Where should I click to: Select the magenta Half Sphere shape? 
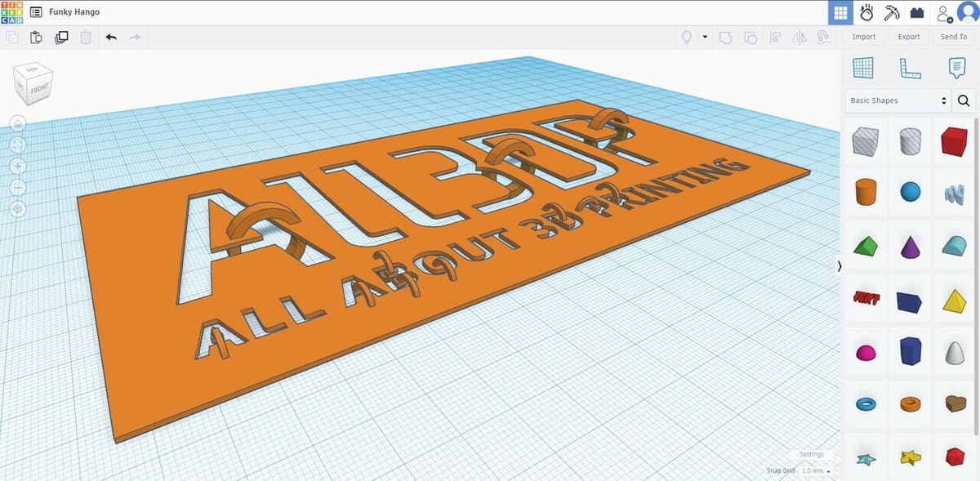pos(865,352)
